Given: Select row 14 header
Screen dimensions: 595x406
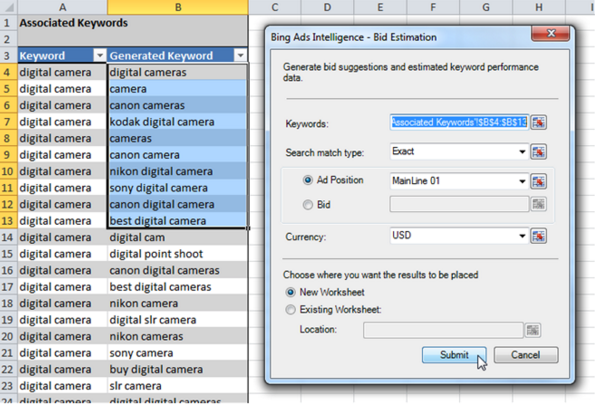Looking at the screenshot, I should [8, 238].
